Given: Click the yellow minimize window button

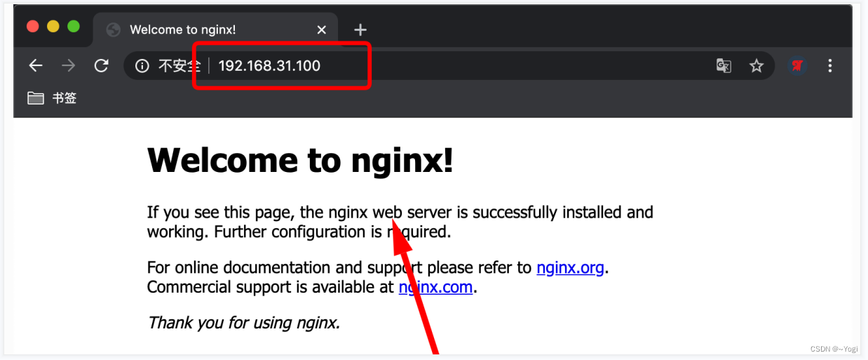Looking at the screenshot, I should 53,27.
